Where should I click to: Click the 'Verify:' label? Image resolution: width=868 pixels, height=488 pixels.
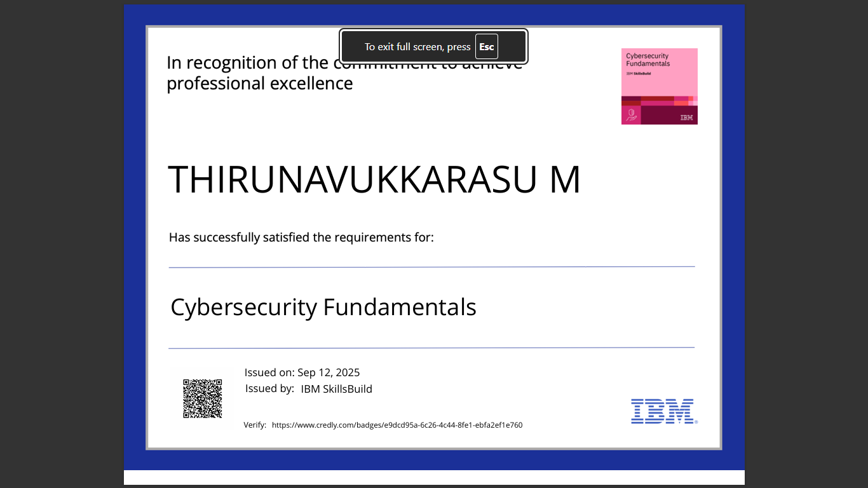pos(255,425)
